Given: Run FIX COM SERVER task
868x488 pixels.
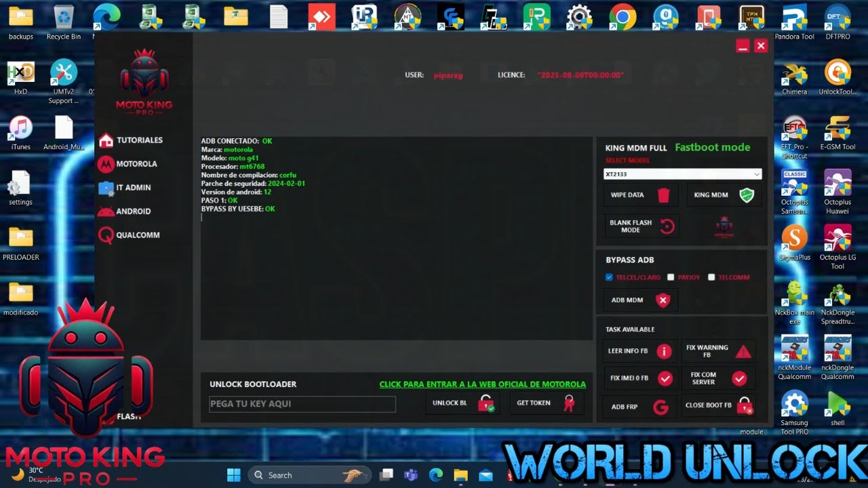Looking at the screenshot, I should (x=717, y=378).
